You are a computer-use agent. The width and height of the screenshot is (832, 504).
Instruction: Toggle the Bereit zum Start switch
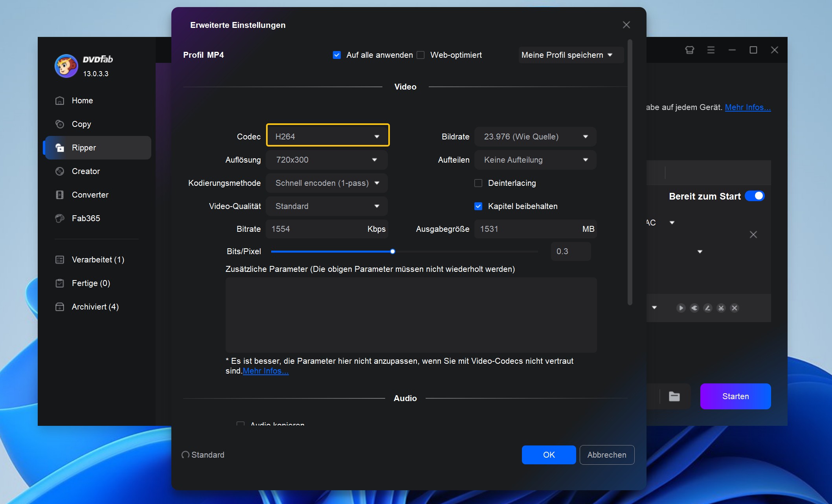(755, 196)
